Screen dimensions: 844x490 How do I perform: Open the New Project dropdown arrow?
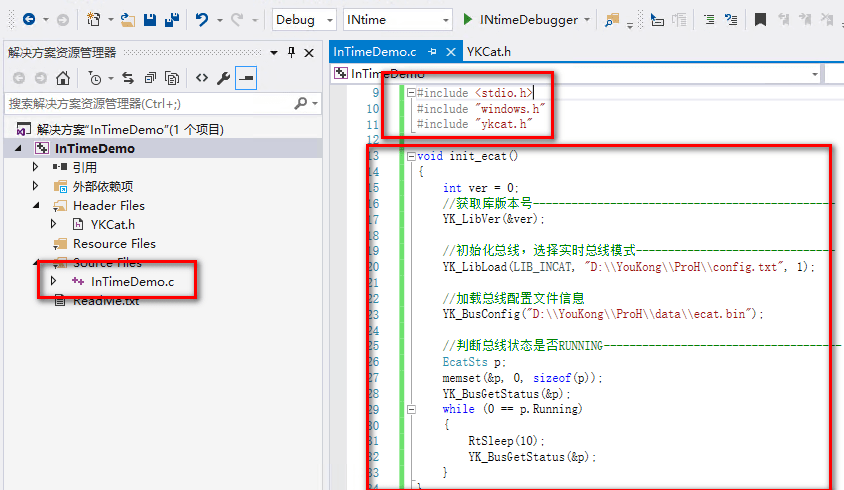[x=110, y=20]
